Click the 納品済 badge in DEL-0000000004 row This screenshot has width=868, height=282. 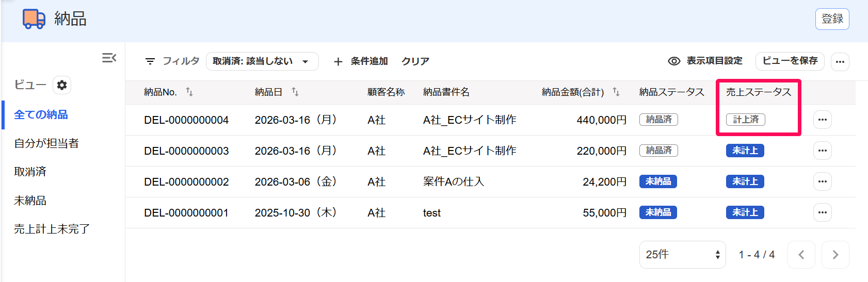coord(658,120)
